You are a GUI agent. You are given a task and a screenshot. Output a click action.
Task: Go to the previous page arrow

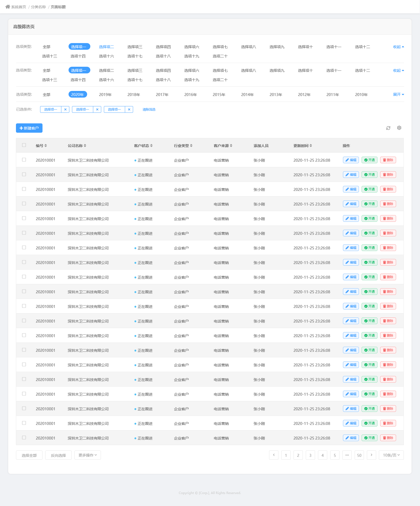click(274, 455)
